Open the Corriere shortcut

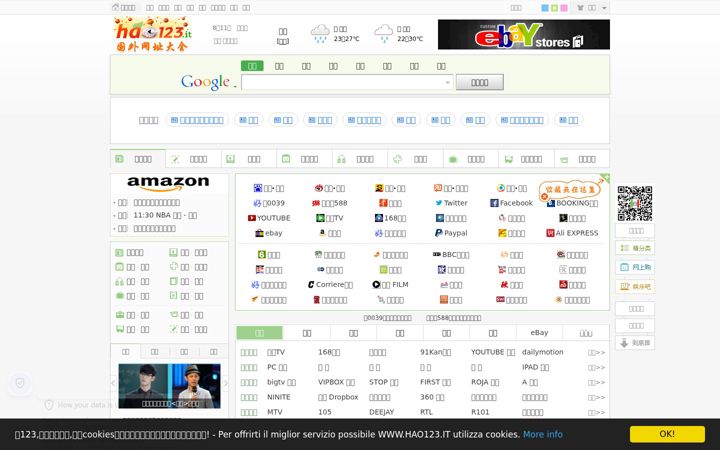tap(330, 285)
